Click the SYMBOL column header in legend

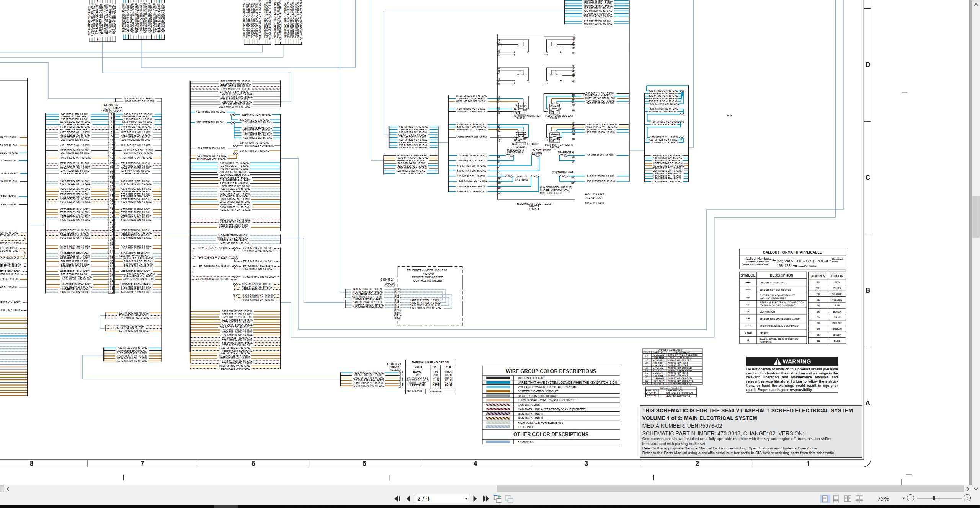click(748, 275)
